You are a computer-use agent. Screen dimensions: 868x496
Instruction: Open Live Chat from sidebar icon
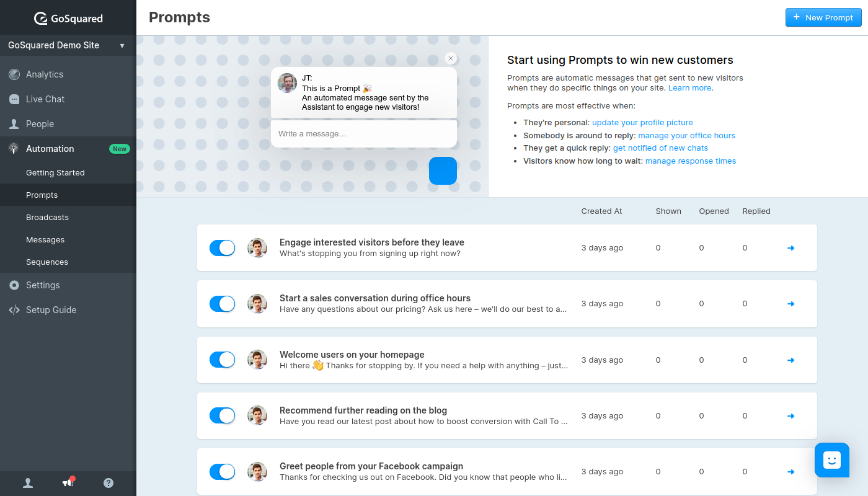click(x=14, y=99)
